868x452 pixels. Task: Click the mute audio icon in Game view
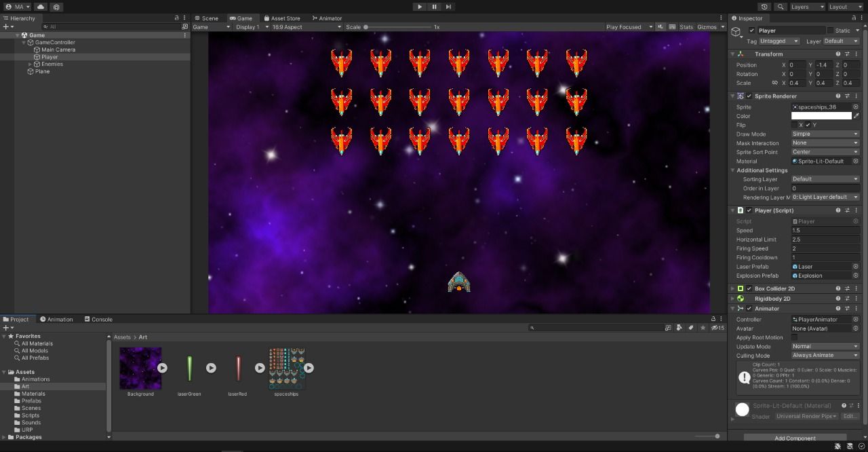pyautogui.click(x=660, y=26)
